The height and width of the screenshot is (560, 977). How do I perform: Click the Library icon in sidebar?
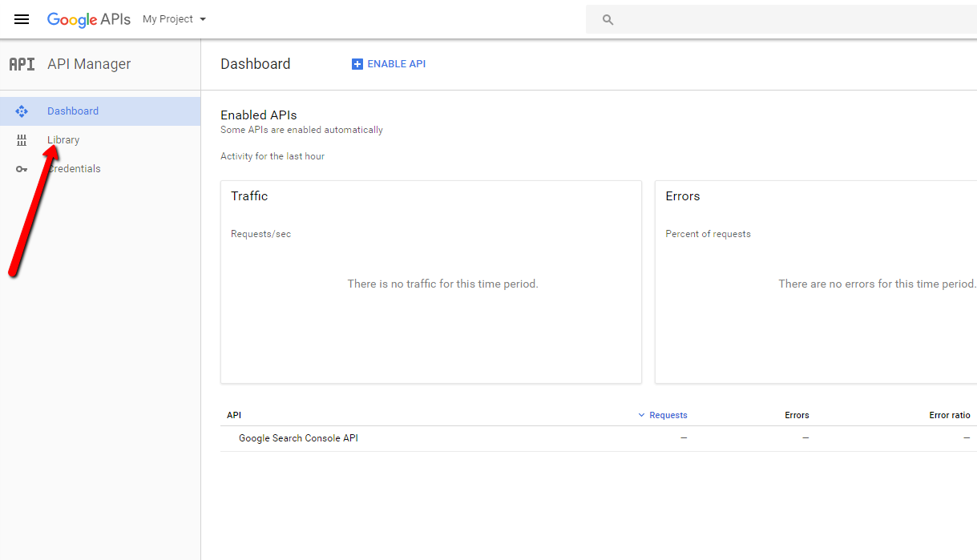[x=22, y=140]
